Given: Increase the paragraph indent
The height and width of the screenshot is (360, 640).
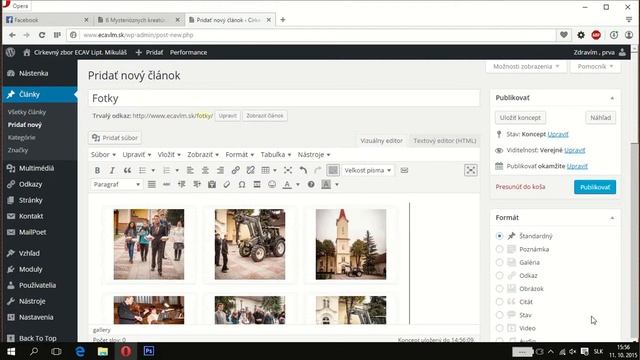Looking at the screenshot, I should click(x=197, y=184).
